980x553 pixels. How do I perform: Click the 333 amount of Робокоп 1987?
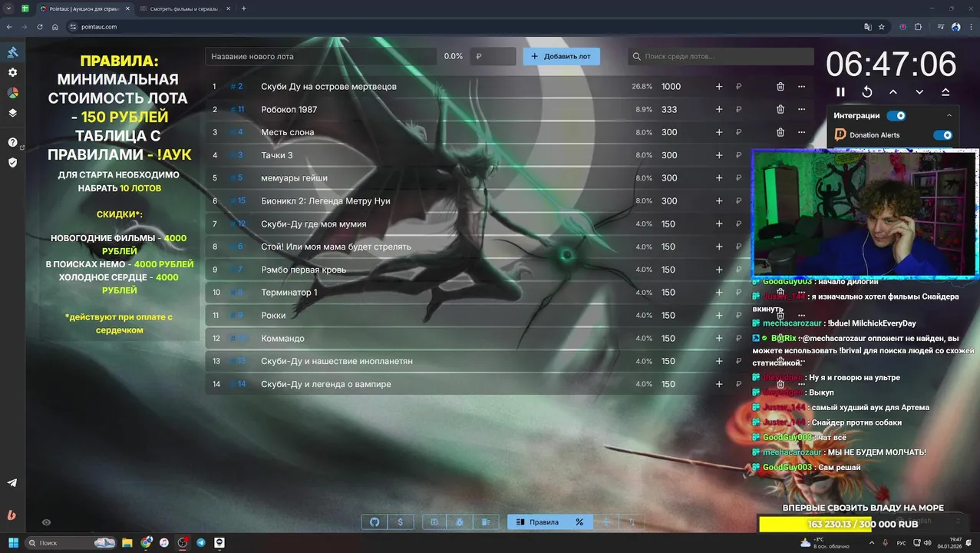coord(669,110)
